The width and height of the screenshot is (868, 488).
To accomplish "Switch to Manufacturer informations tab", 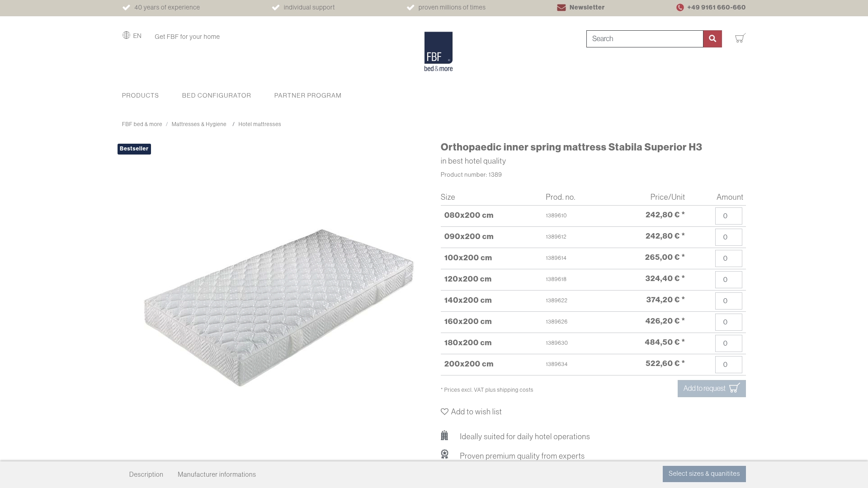I will pos(217,474).
